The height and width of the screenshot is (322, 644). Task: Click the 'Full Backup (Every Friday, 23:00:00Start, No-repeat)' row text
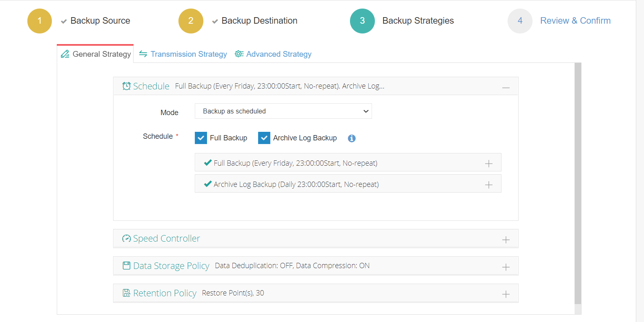tap(296, 163)
